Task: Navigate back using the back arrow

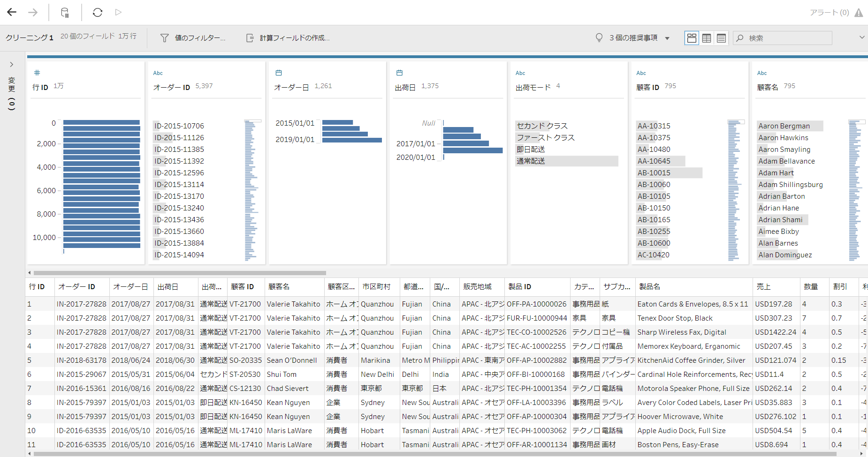Action: pyautogui.click(x=11, y=12)
